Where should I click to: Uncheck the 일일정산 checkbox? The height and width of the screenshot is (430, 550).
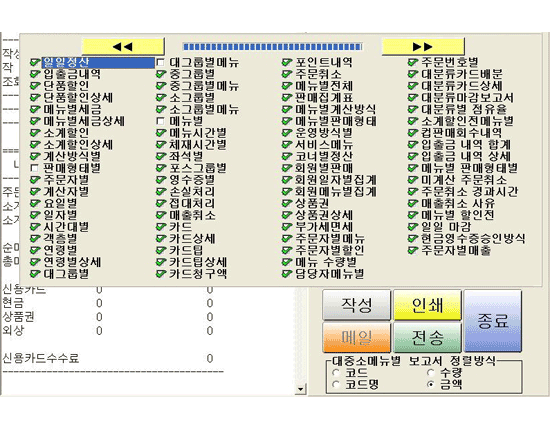pos(35,62)
